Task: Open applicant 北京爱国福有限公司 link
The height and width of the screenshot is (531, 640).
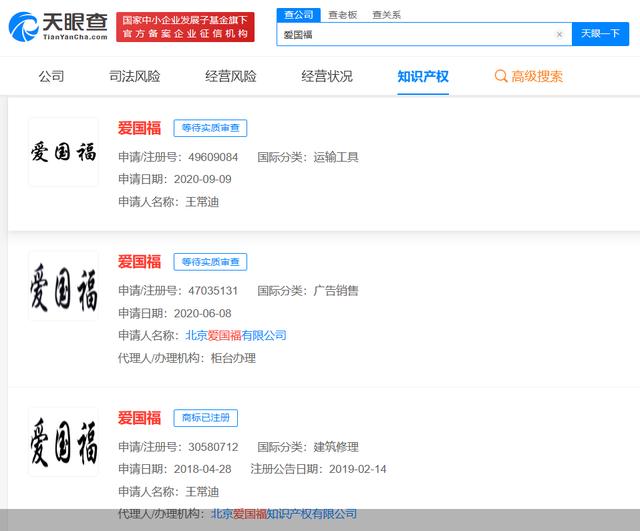Action: [236, 335]
